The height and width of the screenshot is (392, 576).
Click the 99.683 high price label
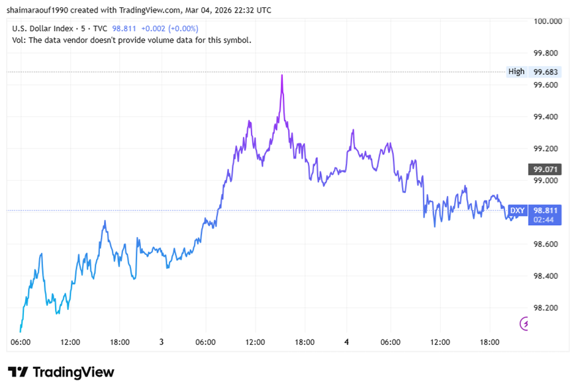pos(546,72)
